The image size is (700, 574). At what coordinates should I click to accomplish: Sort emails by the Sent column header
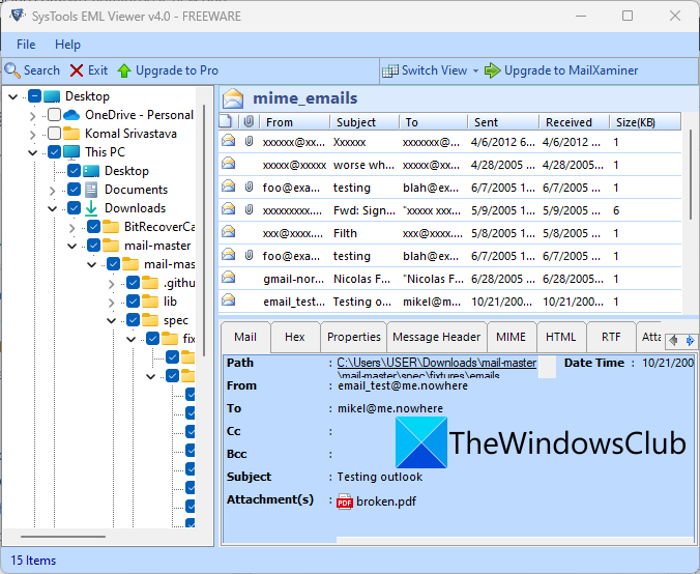[503, 122]
